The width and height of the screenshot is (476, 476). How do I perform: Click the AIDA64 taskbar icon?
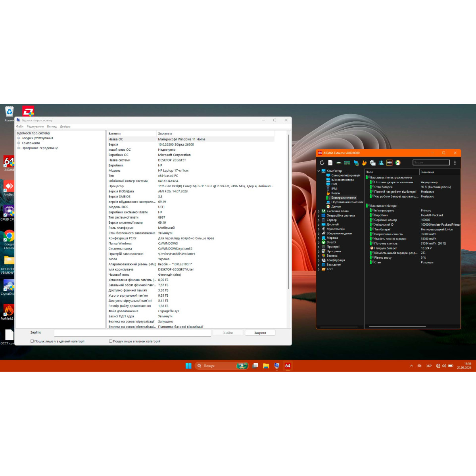tap(288, 366)
